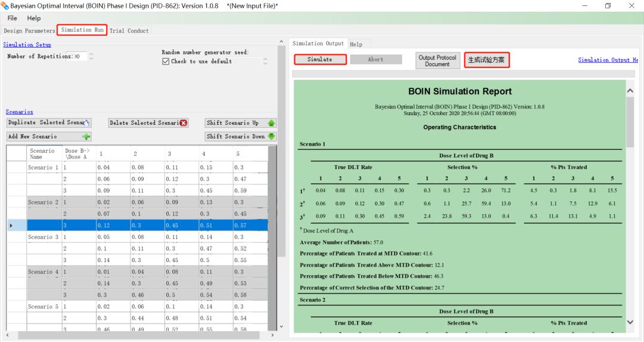The height and width of the screenshot is (342, 644).
Task: Click Scenario 1 row 1 cell 0.04
Action: (x=113, y=167)
